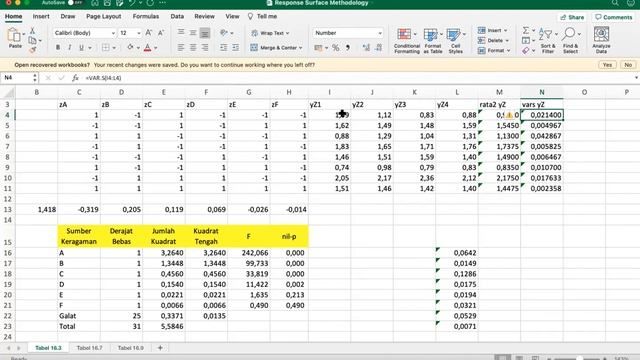Select cell containing 242,066
Viewport: 640px width, 360px height.
click(249, 253)
